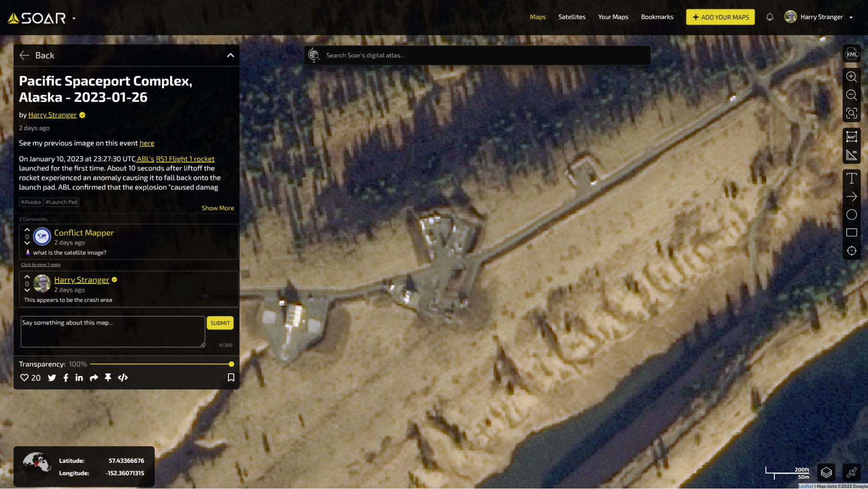Zoom out of the map
Screen dimensions: 868x489
[851, 95]
